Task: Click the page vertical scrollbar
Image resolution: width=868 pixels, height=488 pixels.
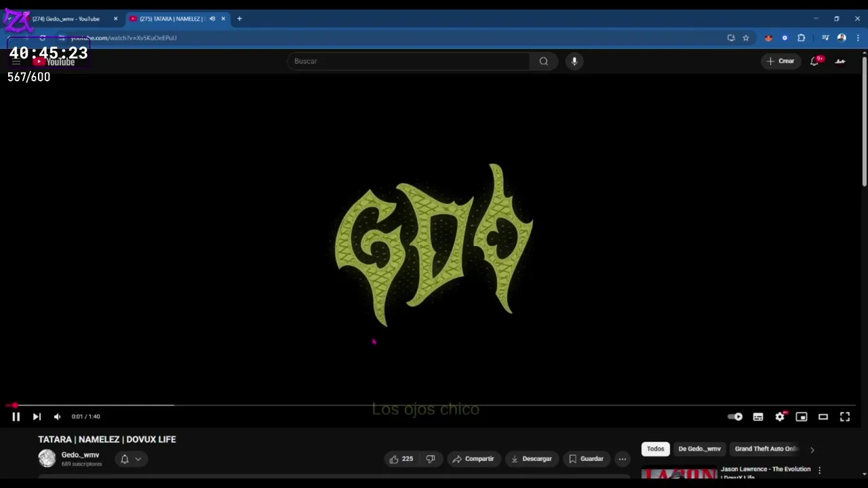Action: [x=864, y=122]
